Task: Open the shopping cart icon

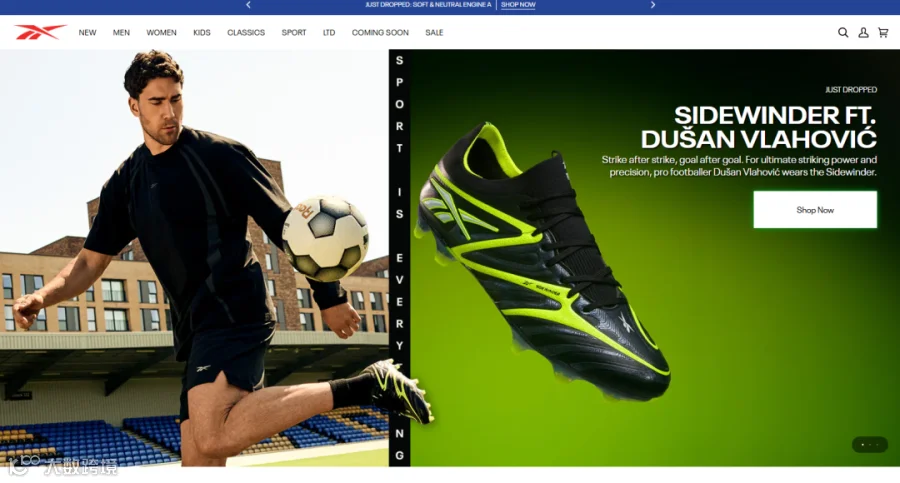Action: pos(883,33)
